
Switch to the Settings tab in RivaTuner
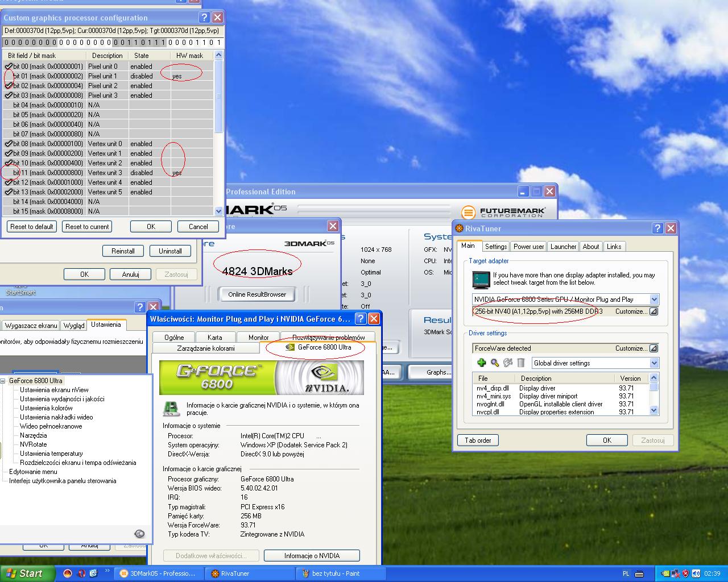496,247
